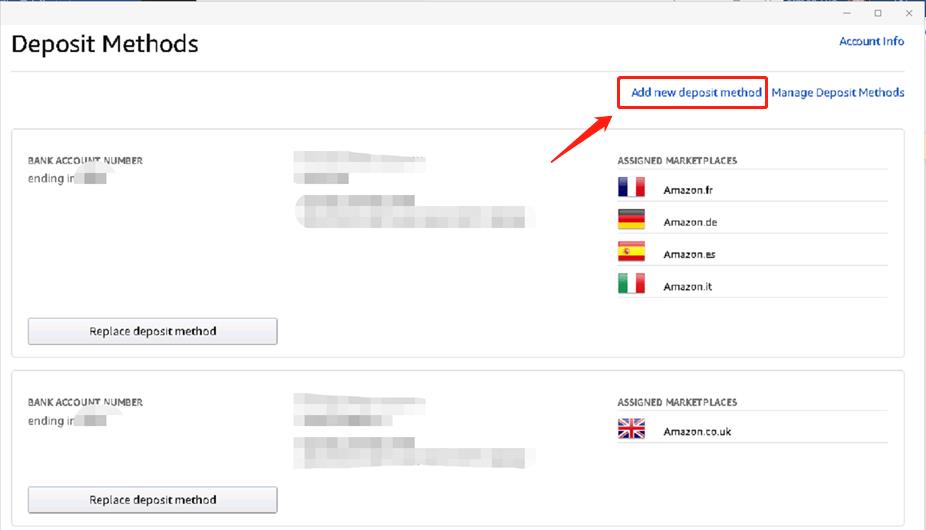The height and width of the screenshot is (530, 926).
Task: Click ASSIGNED MARKETPLACES label in first card
Action: 677,161
